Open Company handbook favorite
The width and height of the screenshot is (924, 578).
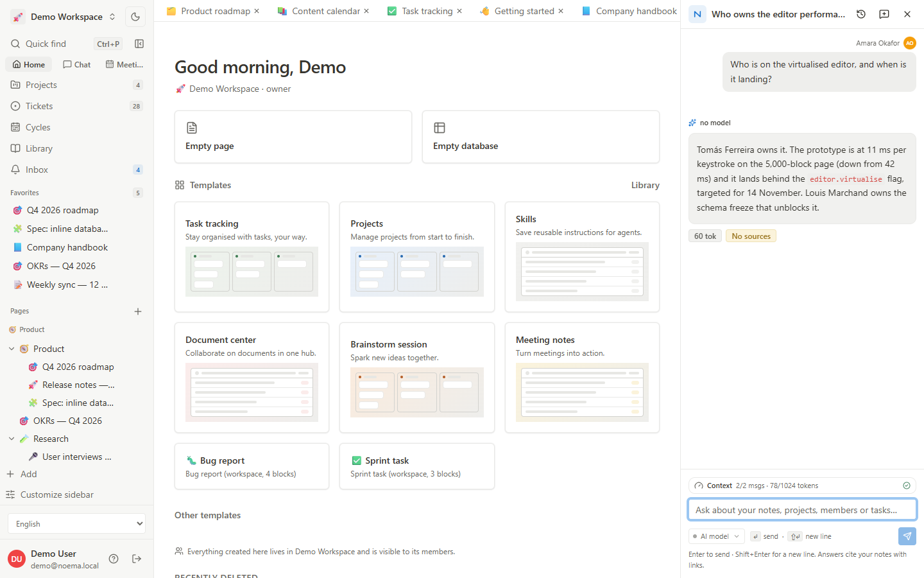(x=67, y=247)
